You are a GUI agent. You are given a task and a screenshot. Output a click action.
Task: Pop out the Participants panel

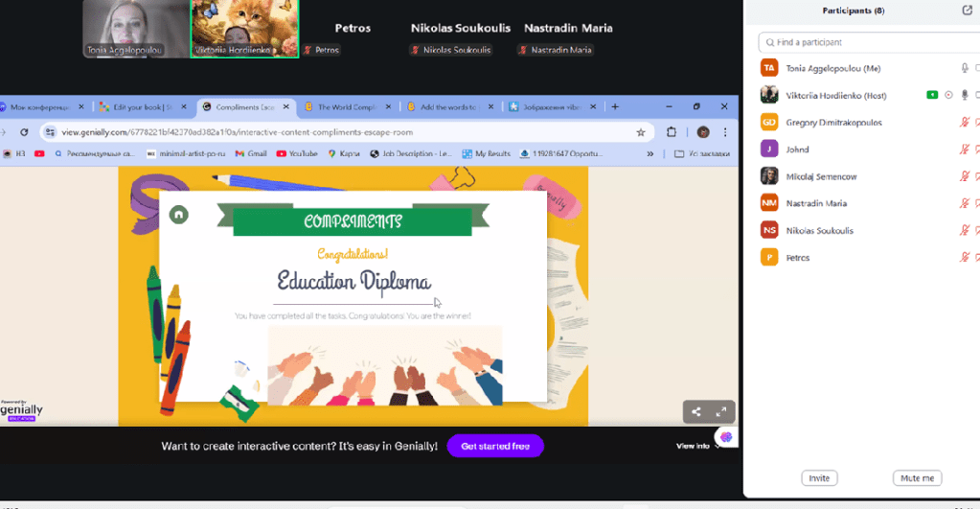click(967, 11)
